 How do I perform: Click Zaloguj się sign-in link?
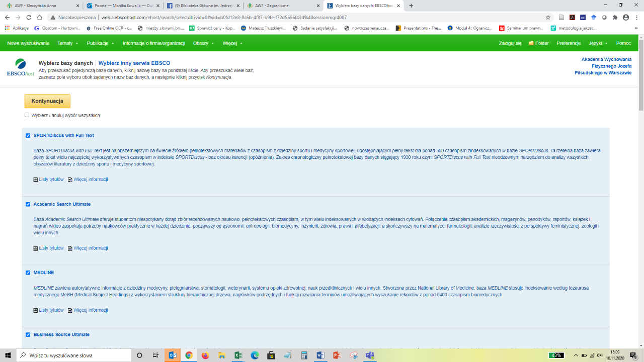(x=510, y=43)
